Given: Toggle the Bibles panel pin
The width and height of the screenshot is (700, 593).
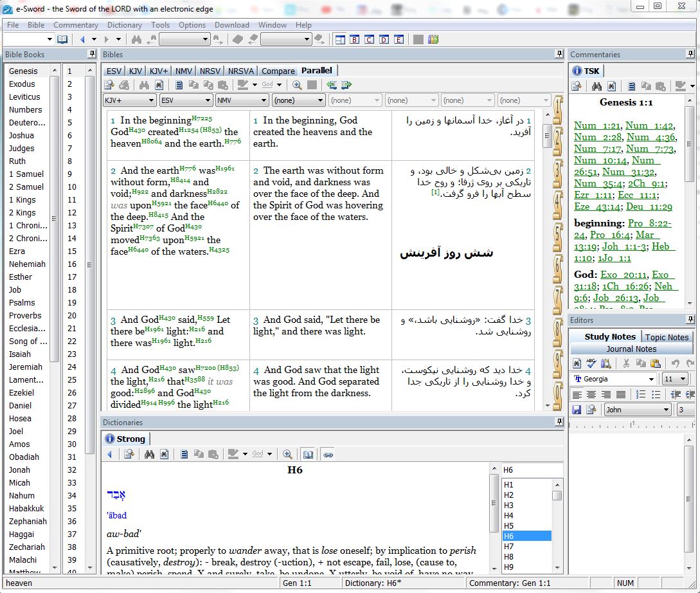Looking at the screenshot, I should (x=559, y=54).
